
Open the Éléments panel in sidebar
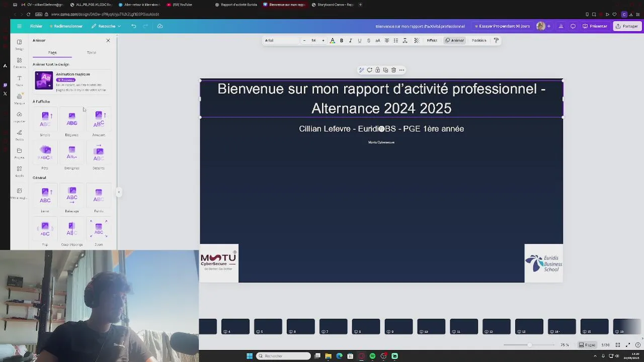click(x=19, y=62)
